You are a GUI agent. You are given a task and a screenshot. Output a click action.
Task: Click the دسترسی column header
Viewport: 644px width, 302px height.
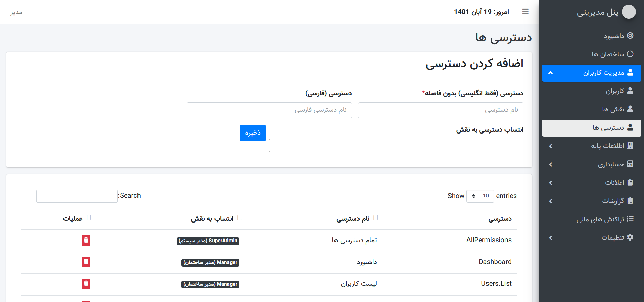500,219
